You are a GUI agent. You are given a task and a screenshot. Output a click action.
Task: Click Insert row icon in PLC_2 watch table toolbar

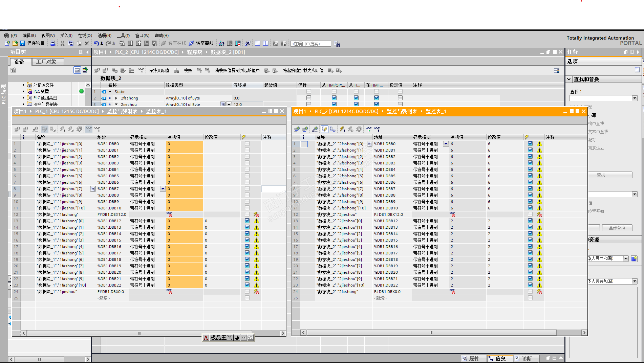297,129
